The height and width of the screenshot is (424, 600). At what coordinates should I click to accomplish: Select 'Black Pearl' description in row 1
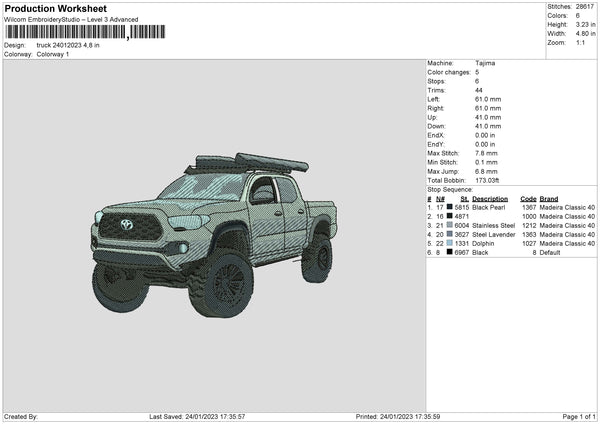point(489,207)
